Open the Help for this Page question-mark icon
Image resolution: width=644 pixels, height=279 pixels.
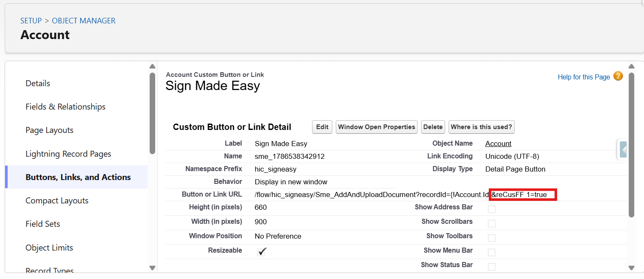(618, 76)
